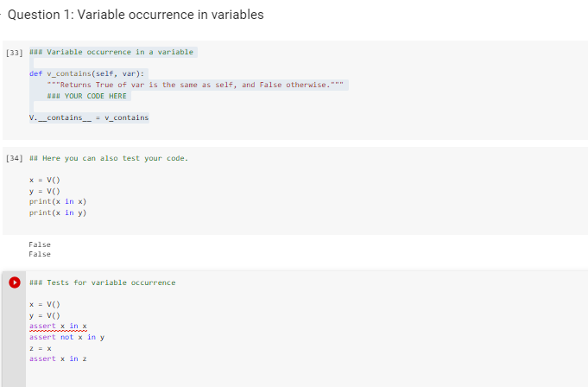
Task: Click the Question 1 section heading
Action: pyautogui.click(x=136, y=15)
